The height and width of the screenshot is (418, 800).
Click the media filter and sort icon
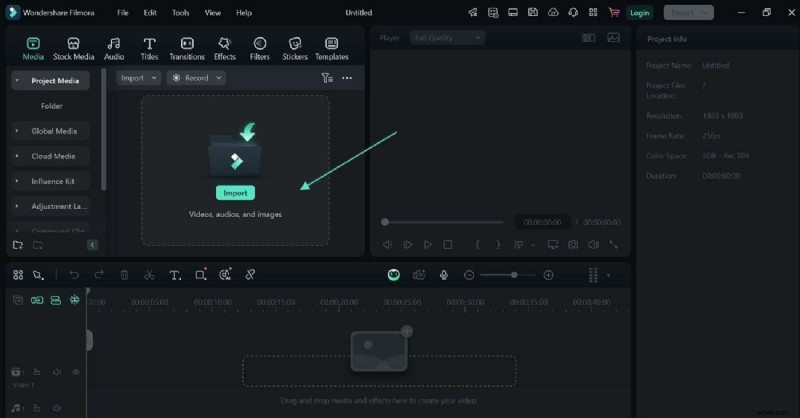pos(327,78)
